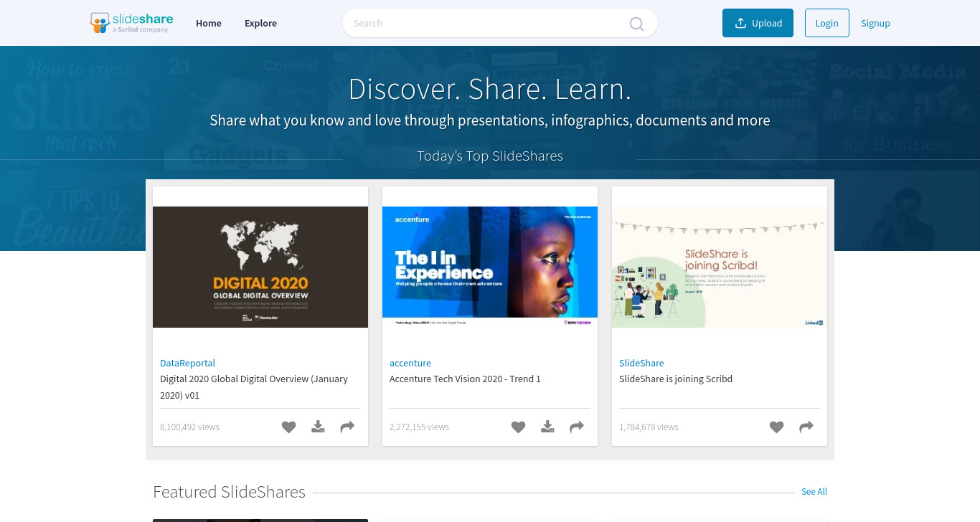
Task: Open the accenture author link
Action: 410,364
